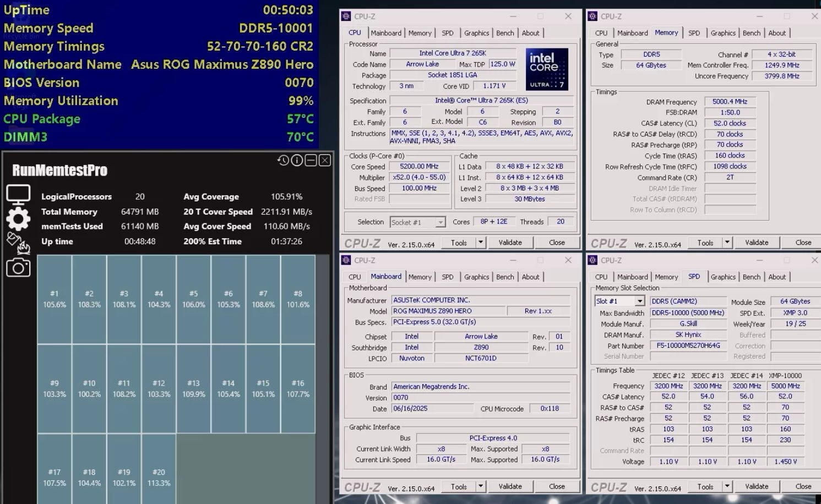The image size is (821, 504).
Task: Click the Core Speed 5200.00 MHz field
Action: 419,166
